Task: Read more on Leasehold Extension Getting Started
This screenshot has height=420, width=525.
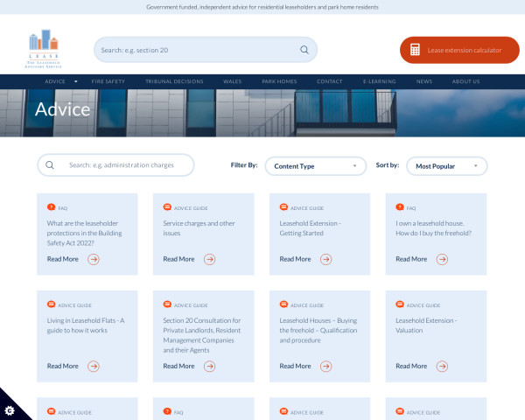Action: (296, 259)
